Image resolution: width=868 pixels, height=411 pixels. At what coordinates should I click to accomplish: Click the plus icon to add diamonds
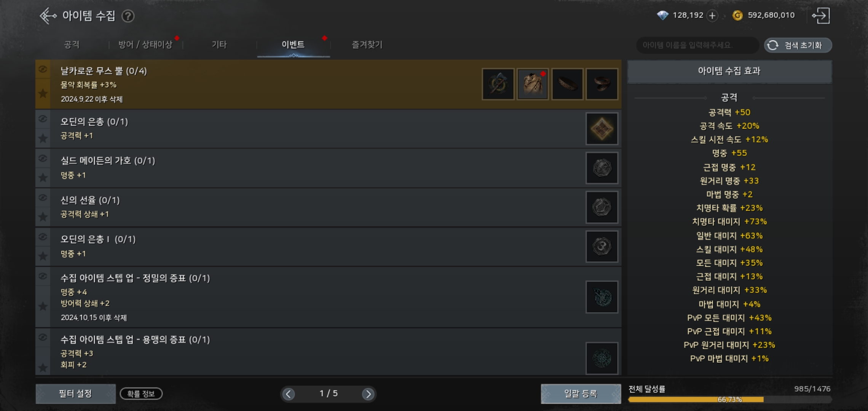coord(712,16)
